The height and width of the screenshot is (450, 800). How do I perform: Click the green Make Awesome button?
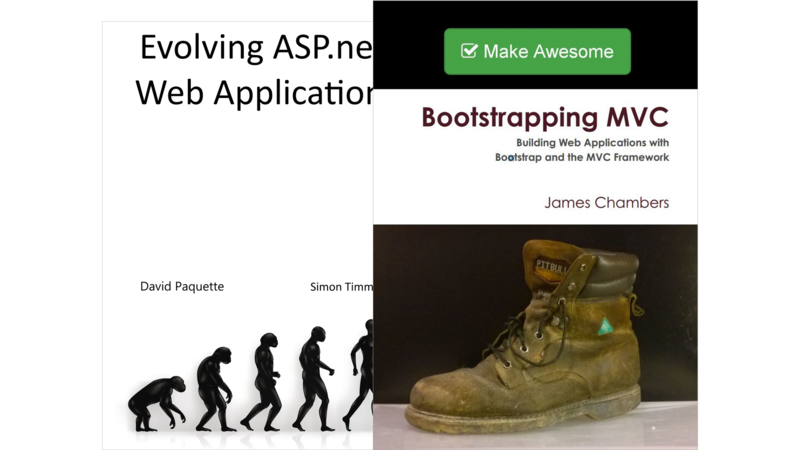pyautogui.click(x=537, y=52)
